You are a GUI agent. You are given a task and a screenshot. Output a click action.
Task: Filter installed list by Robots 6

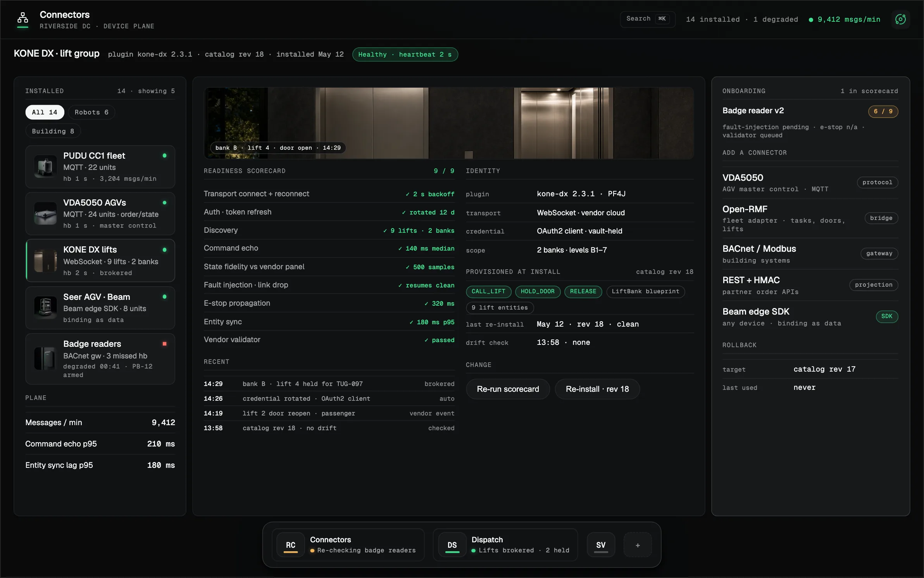[91, 112]
